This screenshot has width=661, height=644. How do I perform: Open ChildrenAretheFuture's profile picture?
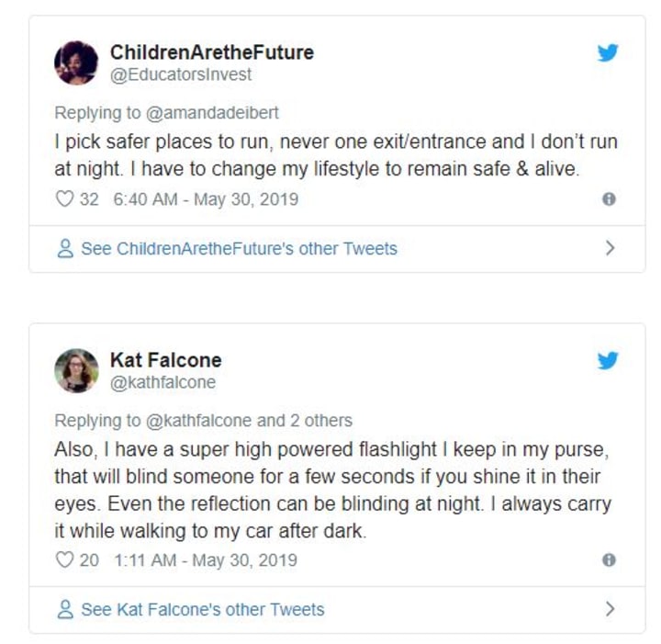(x=76, y=62)
